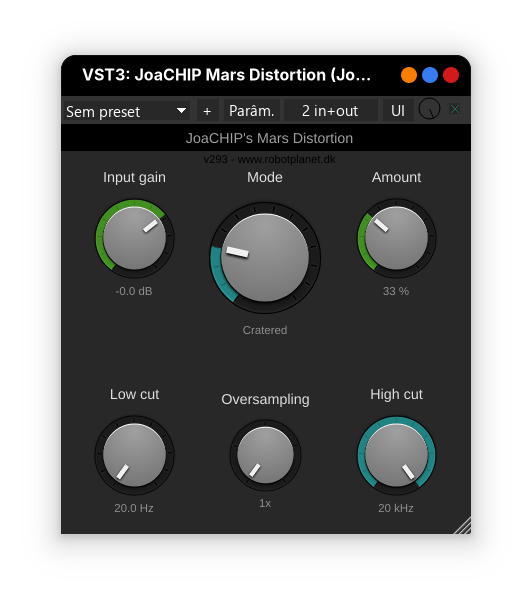This screenshot has height=601, width=532.
Task: Click the Amount label
Action: tap(396, 177)
